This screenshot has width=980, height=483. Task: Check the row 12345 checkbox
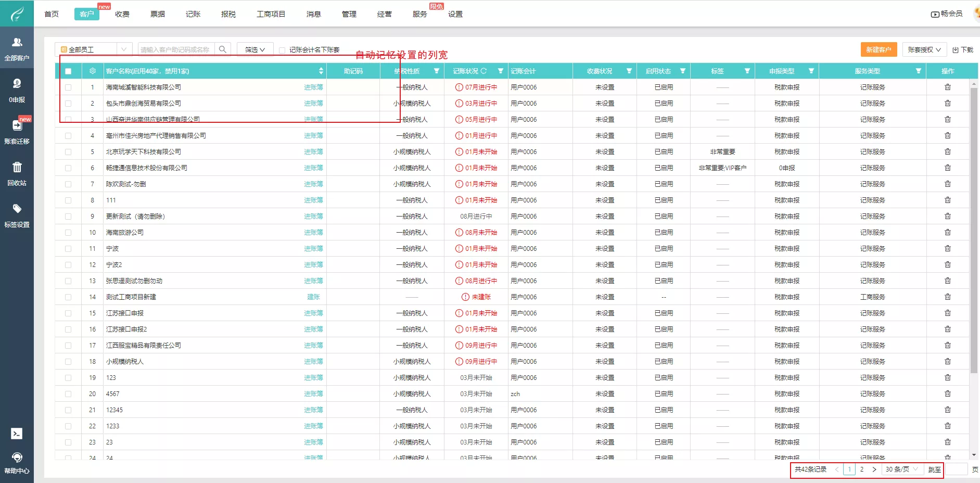(68, 410)
